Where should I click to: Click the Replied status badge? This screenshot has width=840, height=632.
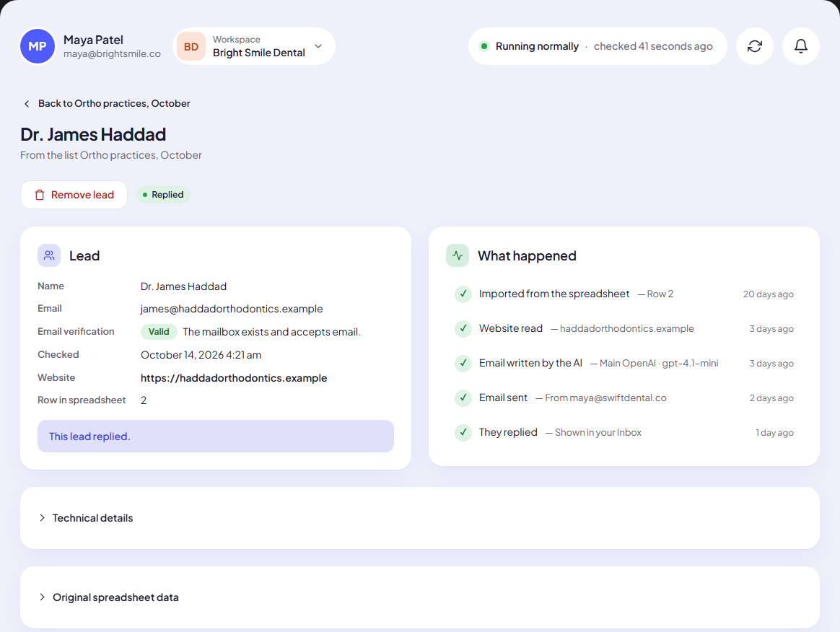click(163, 194)
